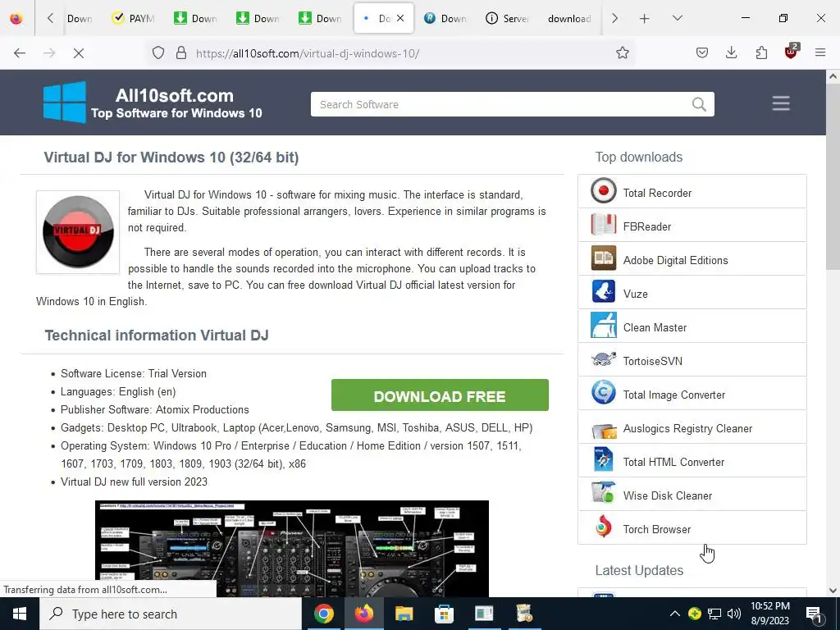Click the Virtual DJ interface screenshot
The width and height of the screenshot is (840, 630).
292,549
